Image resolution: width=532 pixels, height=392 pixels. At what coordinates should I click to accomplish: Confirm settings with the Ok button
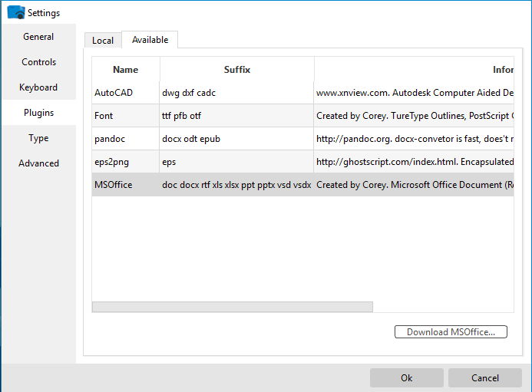pos(406,377)
